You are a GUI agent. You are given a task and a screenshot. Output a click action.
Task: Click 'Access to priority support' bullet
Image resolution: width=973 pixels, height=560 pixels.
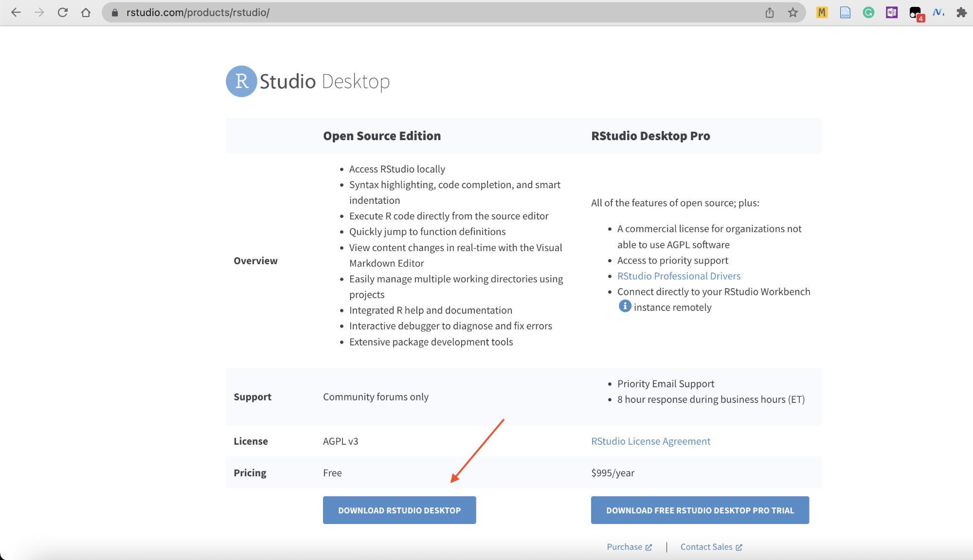tap(673, 260)
